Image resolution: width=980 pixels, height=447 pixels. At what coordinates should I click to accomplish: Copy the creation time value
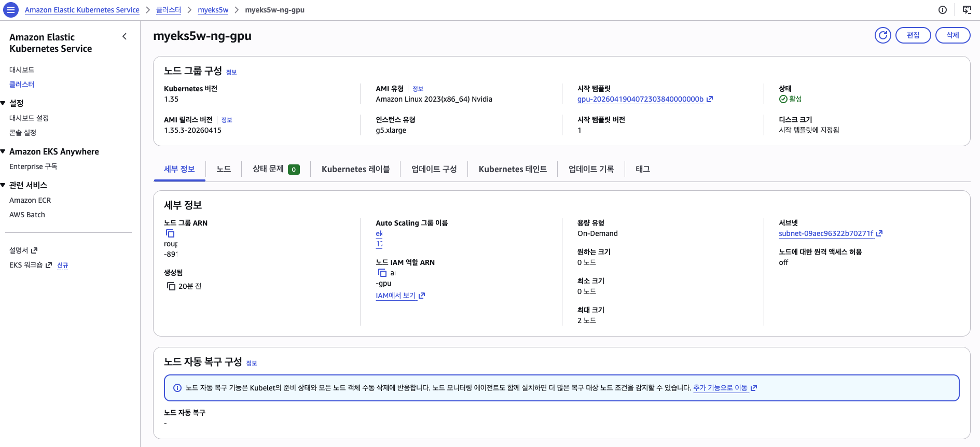171,286
